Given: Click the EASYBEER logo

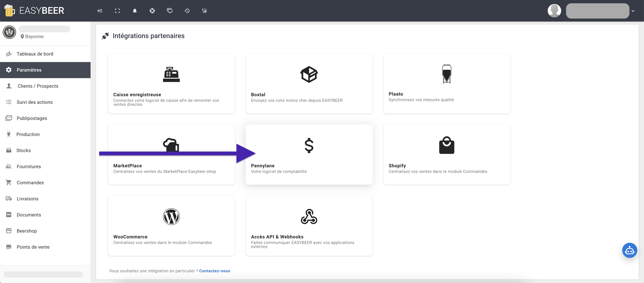Looking at the screenshot, I should click(34, 11).
